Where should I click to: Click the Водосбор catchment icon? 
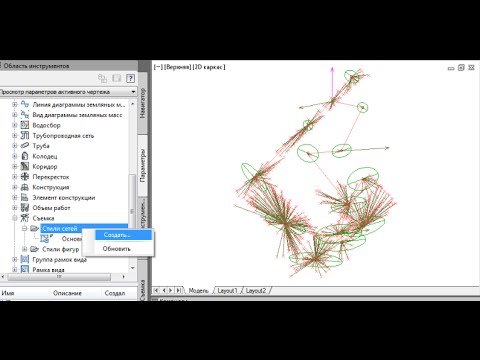point(25,125)
